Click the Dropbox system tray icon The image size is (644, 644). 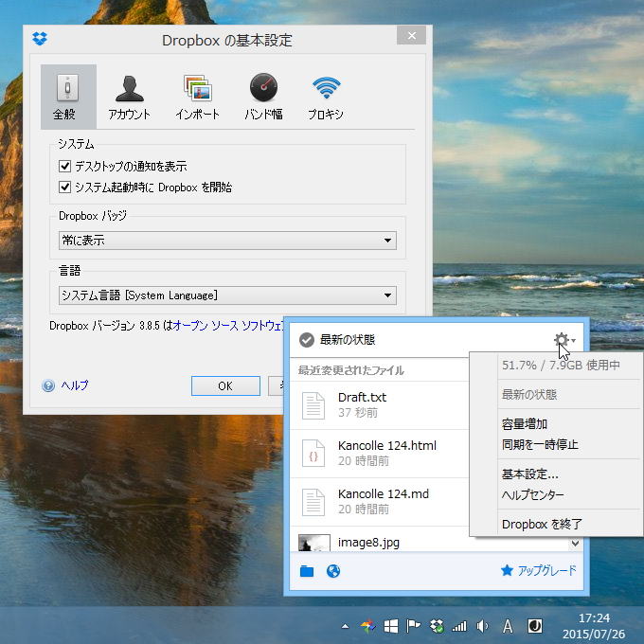(437, 626)
